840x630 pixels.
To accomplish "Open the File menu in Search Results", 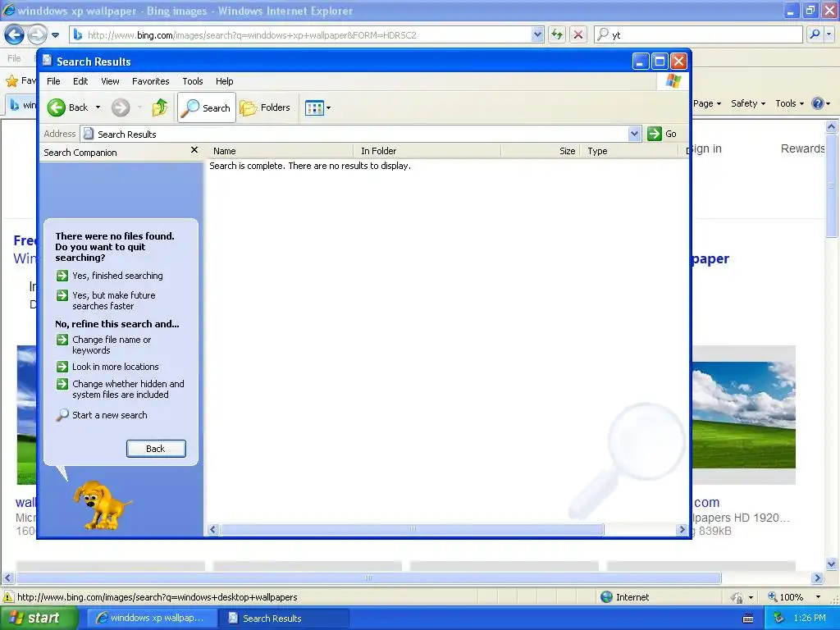I will [53, 81].
